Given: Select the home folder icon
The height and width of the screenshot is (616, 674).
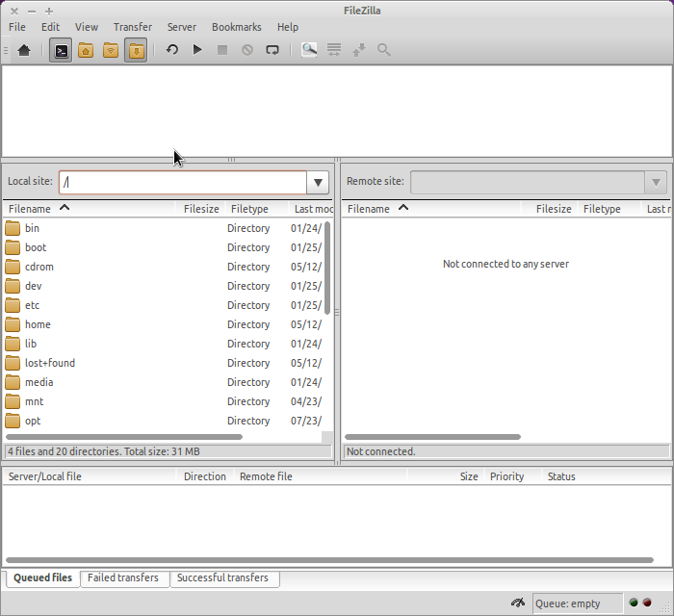Looking at the screenshot, I should click(13, 324).
